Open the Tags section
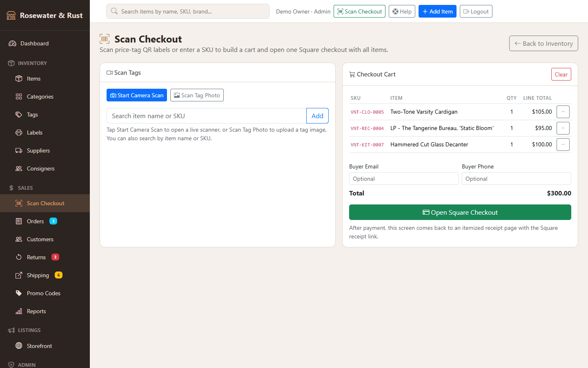The width and height of the screenshot is (588, 368). click(45, 114)
